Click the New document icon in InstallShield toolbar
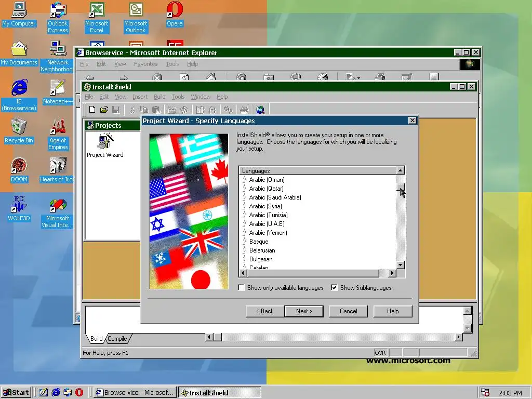This screenshot has height=399, width=532. [92, 110]
